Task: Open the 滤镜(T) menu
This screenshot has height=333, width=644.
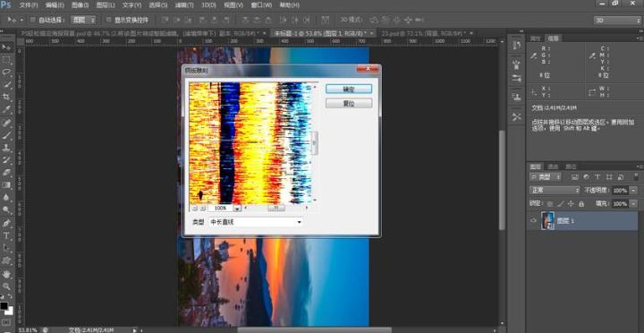Action: [183, 5]
